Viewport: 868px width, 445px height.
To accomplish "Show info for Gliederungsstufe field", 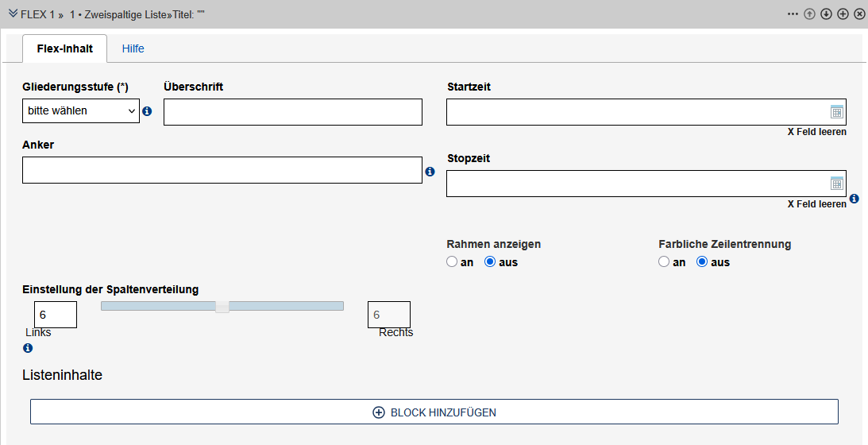I will coord(147,112).
